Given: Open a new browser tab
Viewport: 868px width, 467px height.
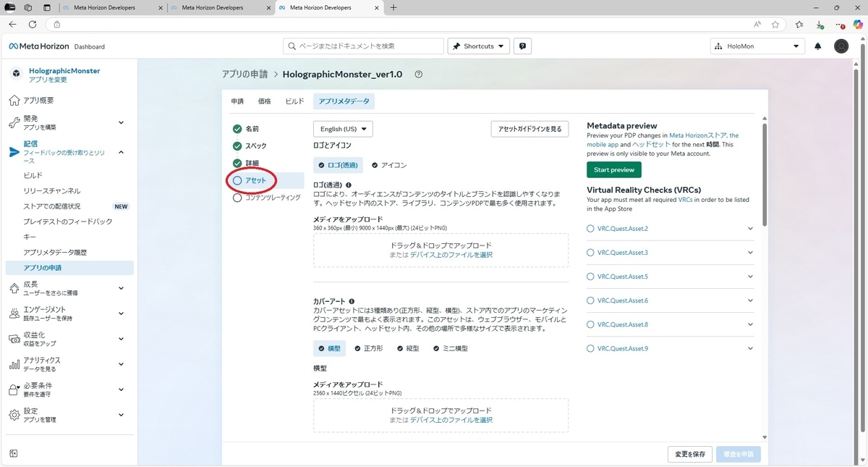Looking at the screenshot, I should [393, 7].
